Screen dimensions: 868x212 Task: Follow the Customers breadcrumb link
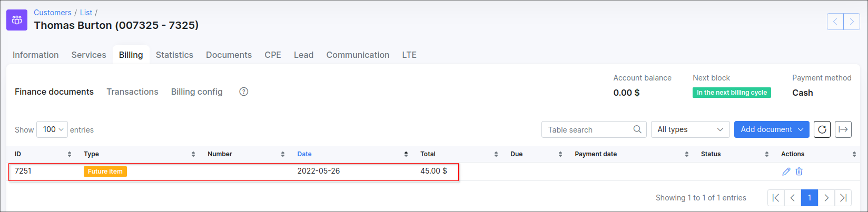[53, 13]
